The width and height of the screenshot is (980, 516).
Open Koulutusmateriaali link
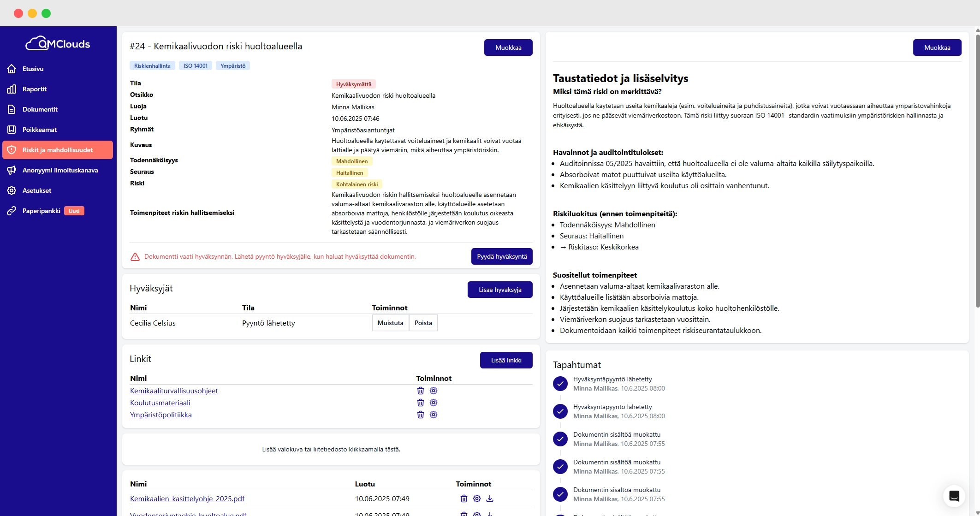pos(160,403)
